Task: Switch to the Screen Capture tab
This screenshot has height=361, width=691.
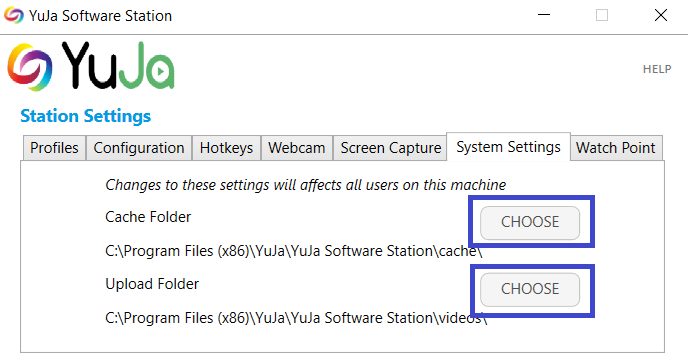Action: [x=390, y=148]
